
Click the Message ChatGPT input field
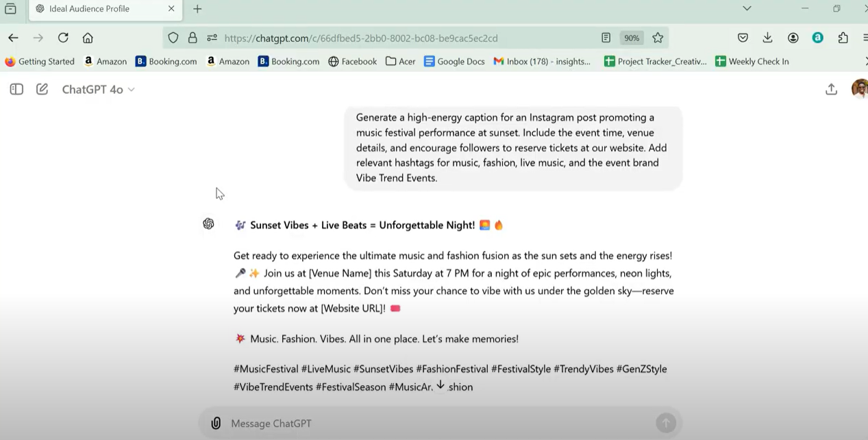pos(438,424)
